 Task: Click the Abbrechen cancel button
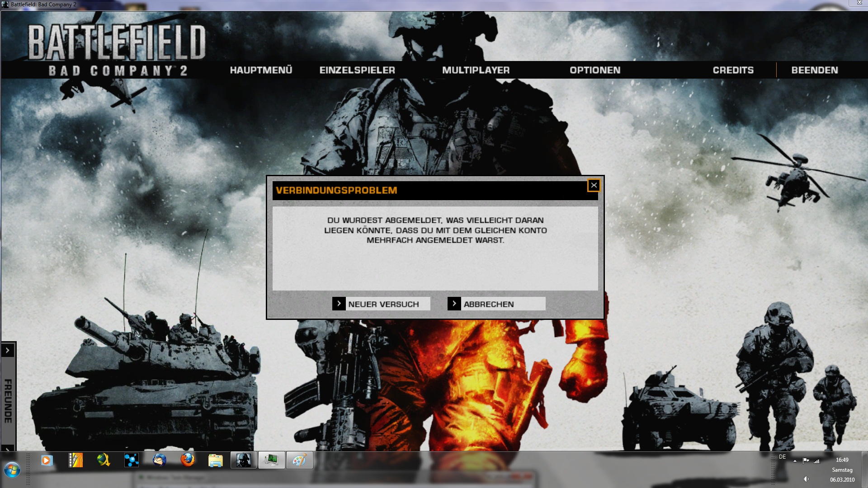tap(496, 304)
